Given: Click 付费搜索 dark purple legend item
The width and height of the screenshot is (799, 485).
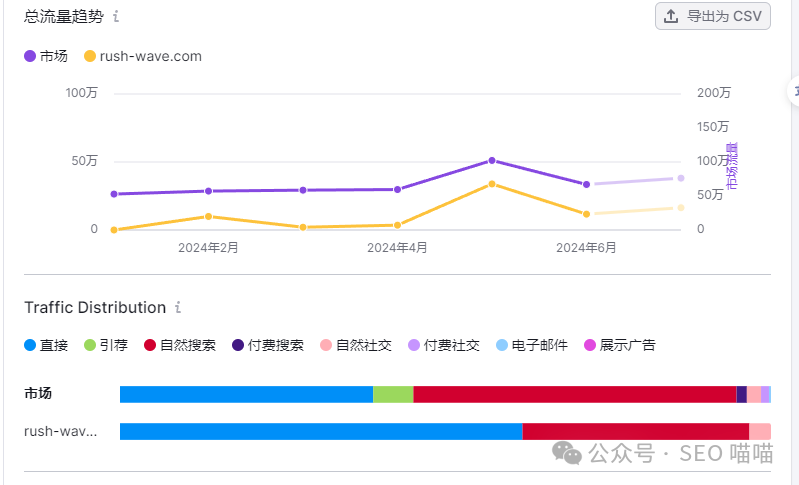Looking at the screenshot, I should [x=267, y=345].
